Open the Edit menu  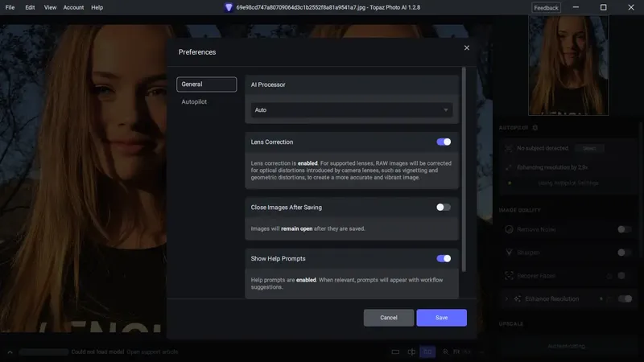pos(30,7)
